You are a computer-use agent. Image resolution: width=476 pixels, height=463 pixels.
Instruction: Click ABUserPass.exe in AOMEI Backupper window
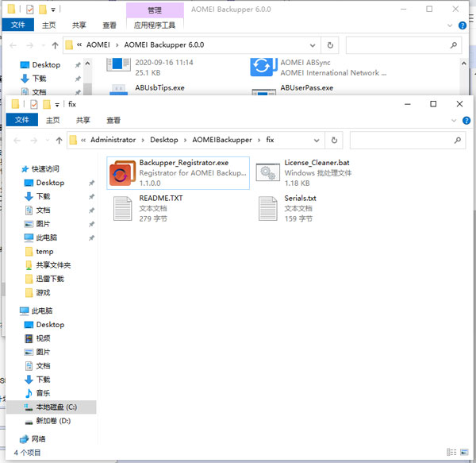[306, 88]
